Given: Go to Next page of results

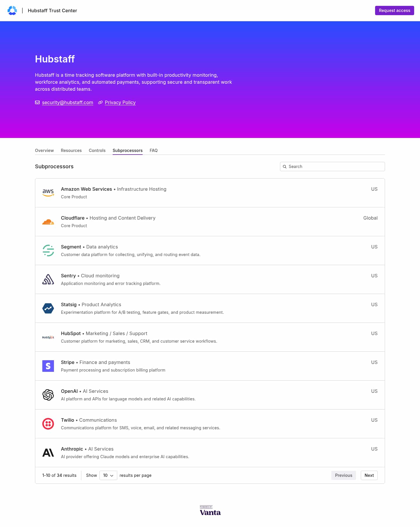Looking at the screenshot, I should coord(369,475).
